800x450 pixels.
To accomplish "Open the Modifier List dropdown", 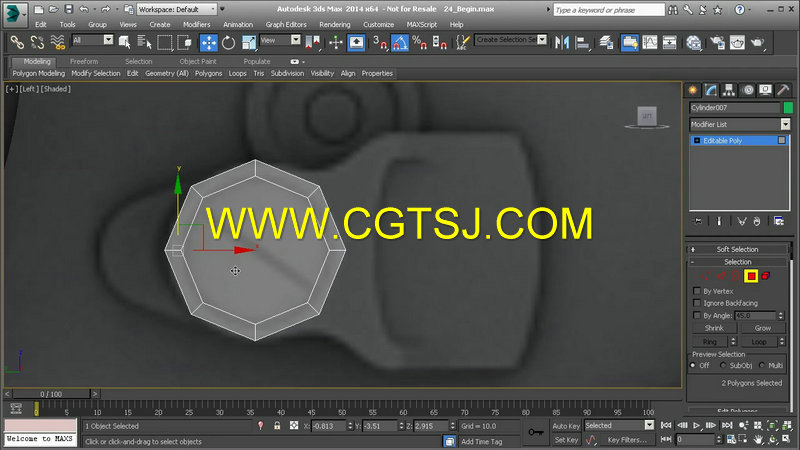I will [739, 124].
